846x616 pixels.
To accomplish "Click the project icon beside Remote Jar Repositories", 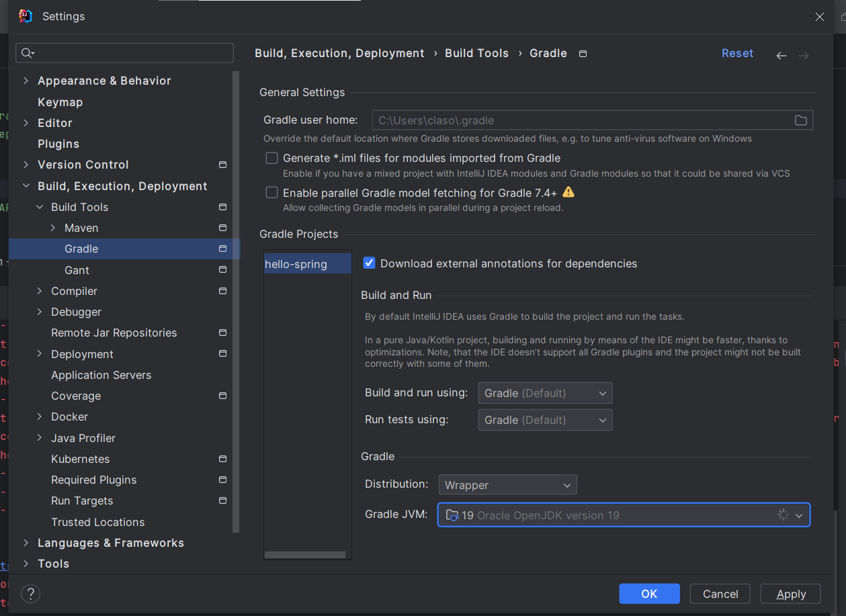I will 223,333.
